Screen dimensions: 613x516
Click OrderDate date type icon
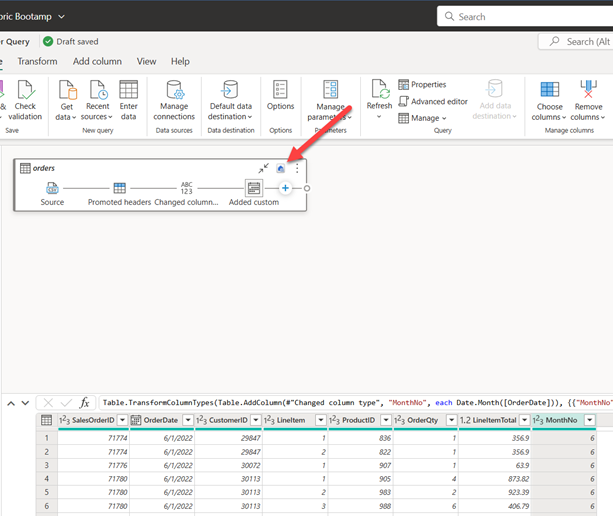(x=136, y=420)
